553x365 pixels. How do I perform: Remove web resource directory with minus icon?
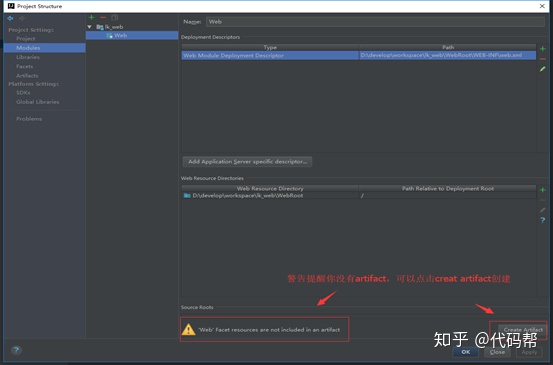[542, 200]
